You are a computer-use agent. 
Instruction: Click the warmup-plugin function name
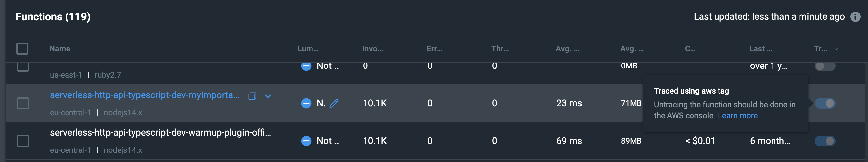pos(160,133)
